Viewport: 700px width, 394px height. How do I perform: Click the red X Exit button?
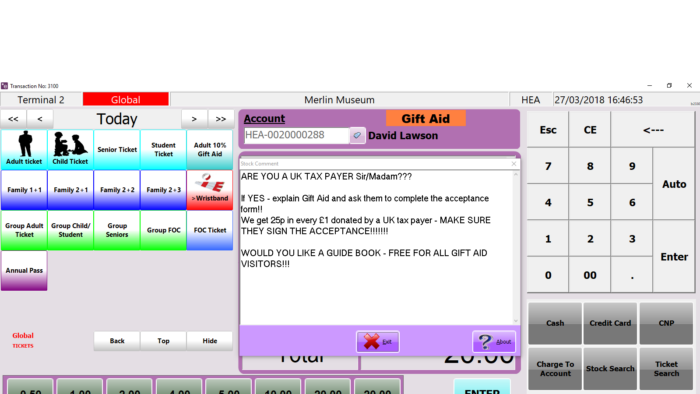click(378, 342)
